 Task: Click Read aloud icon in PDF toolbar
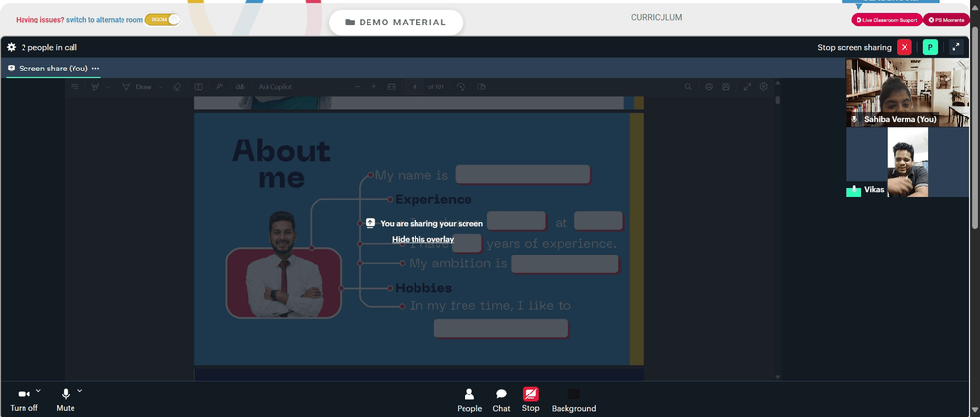coord(220,87)
